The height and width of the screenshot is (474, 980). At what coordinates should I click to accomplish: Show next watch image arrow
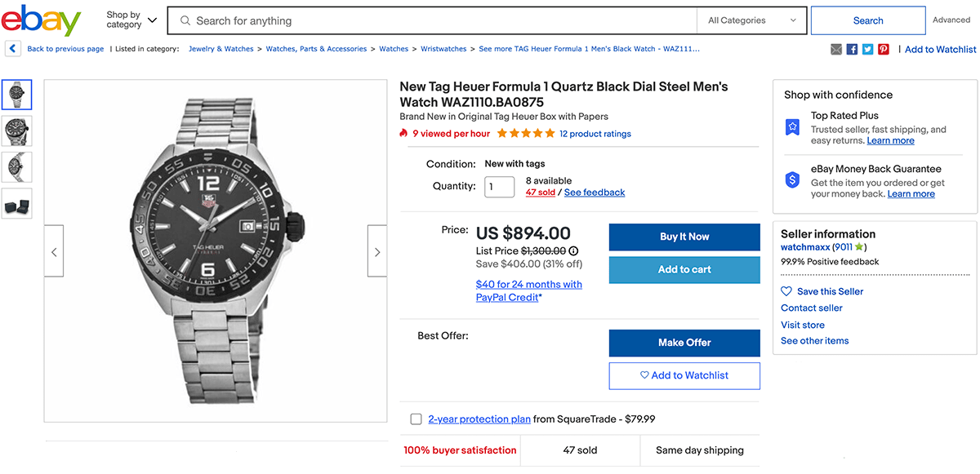click(377, 252)
